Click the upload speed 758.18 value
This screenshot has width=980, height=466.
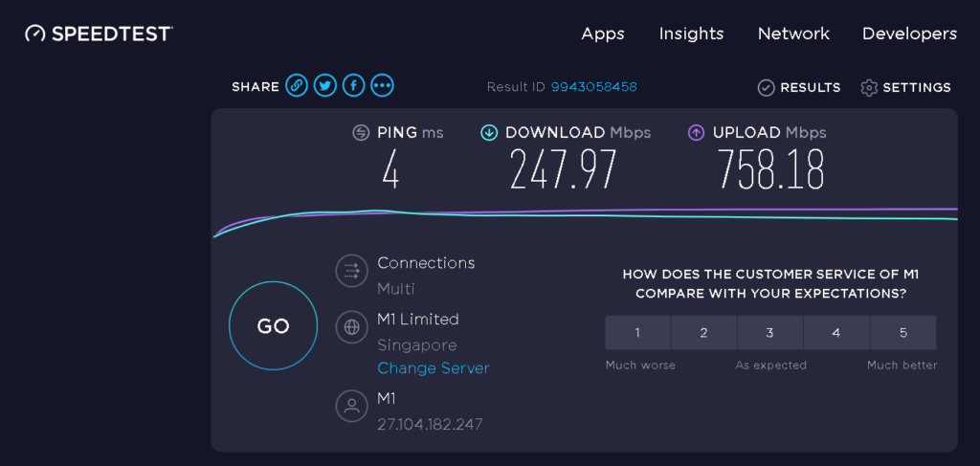770,169
